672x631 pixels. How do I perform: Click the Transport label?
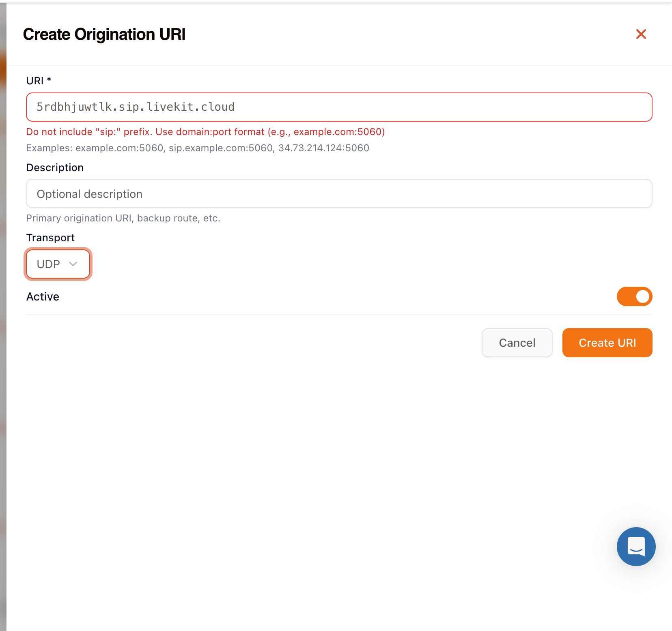(50, 238)
